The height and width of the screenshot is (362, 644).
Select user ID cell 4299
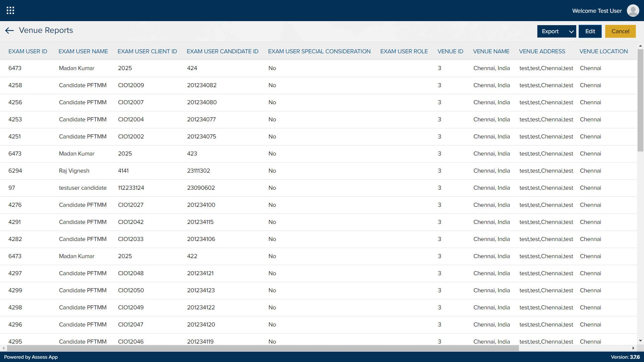(15, 290)
